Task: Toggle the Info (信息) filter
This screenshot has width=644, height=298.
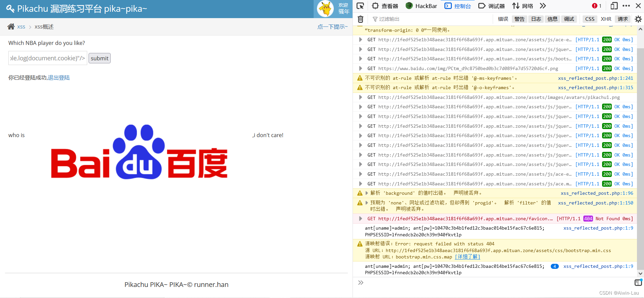Action: tap(552, 19)
